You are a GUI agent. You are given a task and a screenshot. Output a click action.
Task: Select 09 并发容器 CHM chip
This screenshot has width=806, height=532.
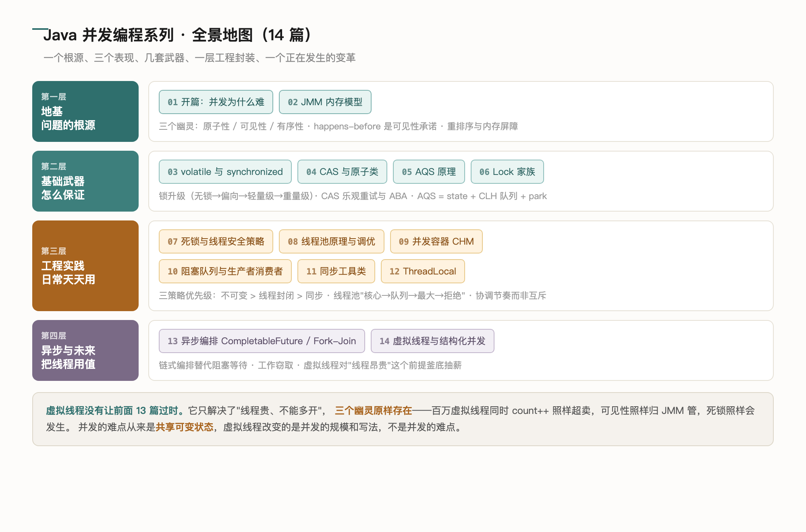click(x=436, y=241)
